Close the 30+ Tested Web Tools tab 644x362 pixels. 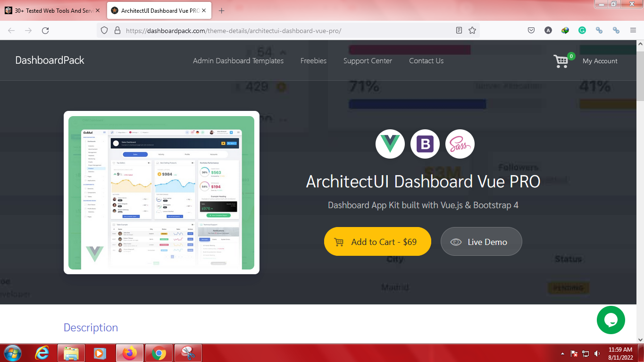[x=98, y=10]
